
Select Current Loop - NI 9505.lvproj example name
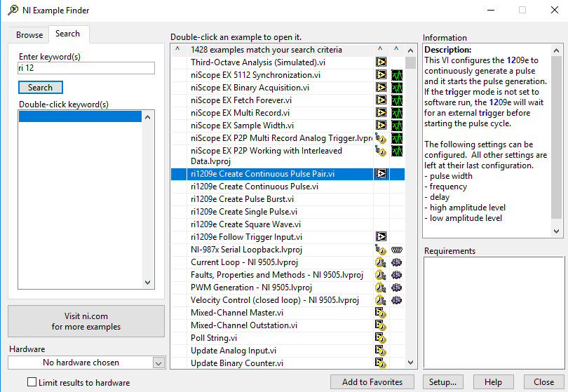(x=245, y=262)
